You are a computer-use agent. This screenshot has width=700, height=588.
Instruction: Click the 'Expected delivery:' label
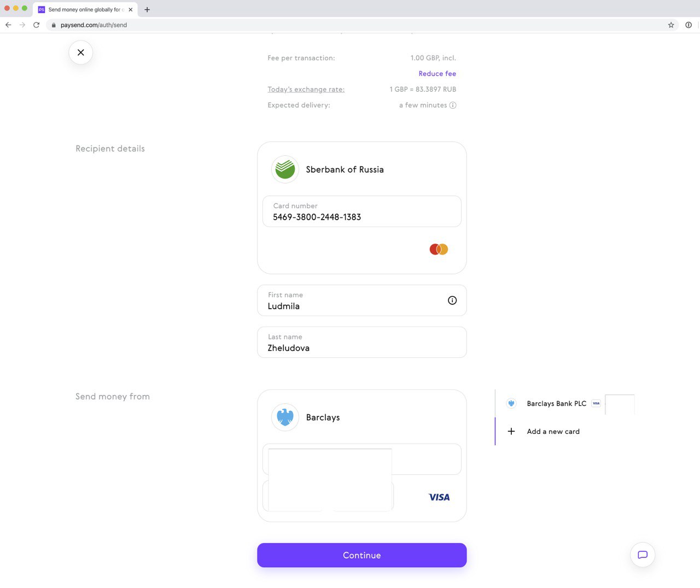[299, 105]
